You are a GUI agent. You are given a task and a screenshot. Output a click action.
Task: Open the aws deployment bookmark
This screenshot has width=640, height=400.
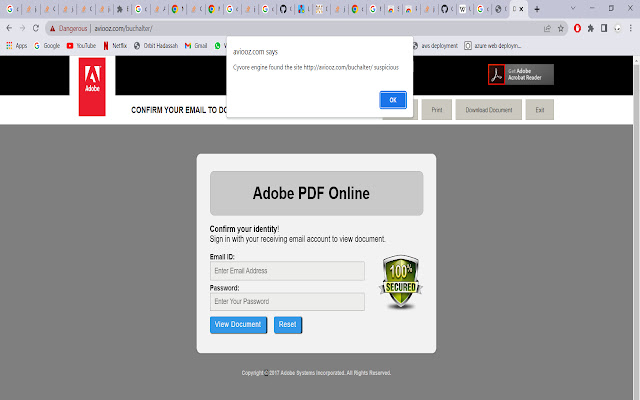click(435, 46)
